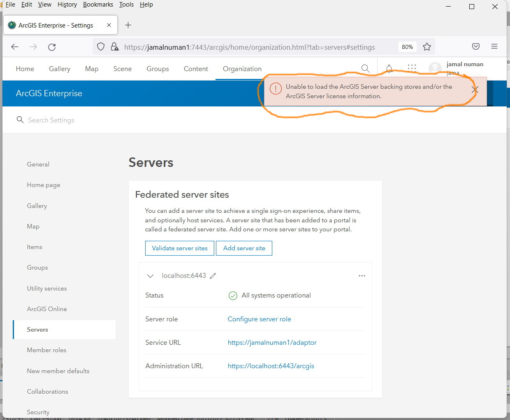The height and width of the screenshot is (420, 510).
Task: Click the padlock icon beside the URL
Action: [114, 46]
